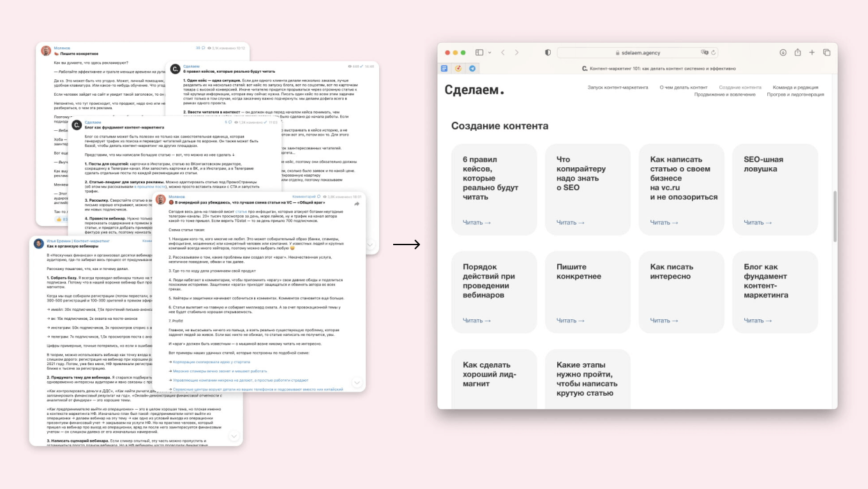Viewport: 868px width, 489px height.
Task: Open Управляющие компании нихрена не делают link
Action: click(239, 379)
